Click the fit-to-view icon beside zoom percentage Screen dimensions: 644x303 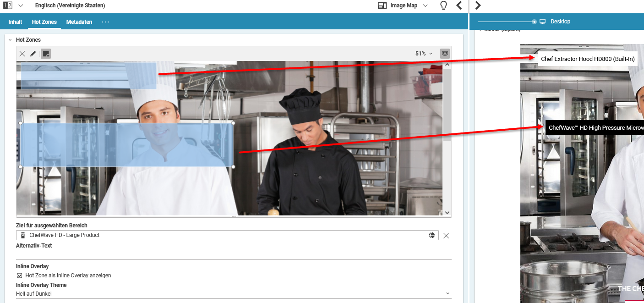444,54
